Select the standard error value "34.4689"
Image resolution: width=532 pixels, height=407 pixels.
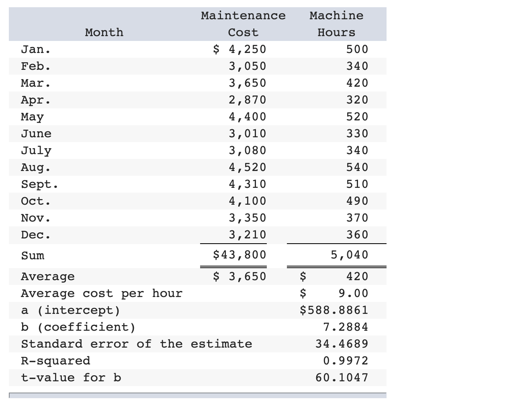point(342,344)
